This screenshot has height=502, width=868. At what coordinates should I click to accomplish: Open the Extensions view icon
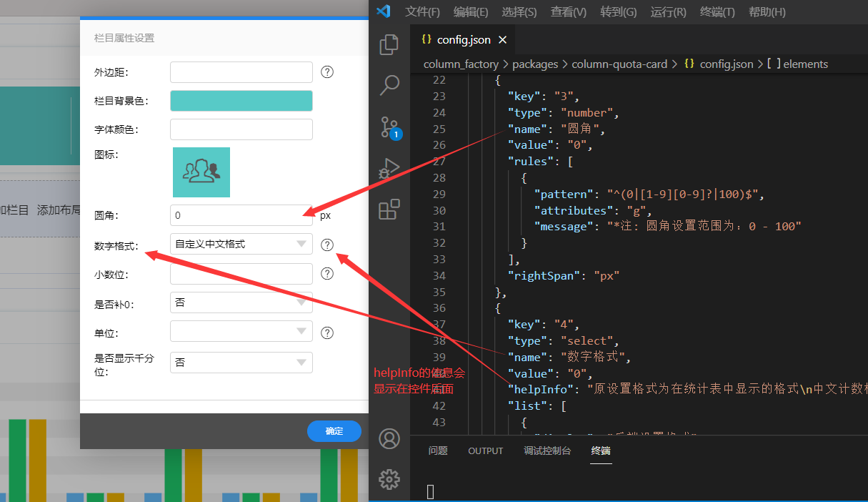click(389, 210)
